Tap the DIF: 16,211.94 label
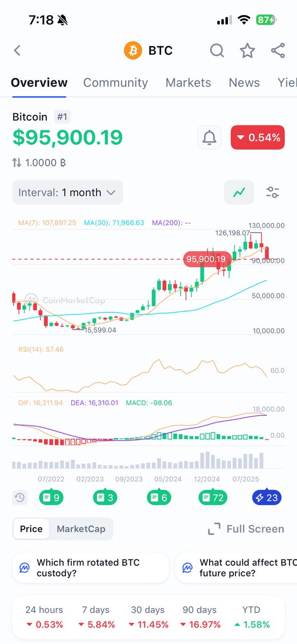Screen dimensions: 297x644 40,402
